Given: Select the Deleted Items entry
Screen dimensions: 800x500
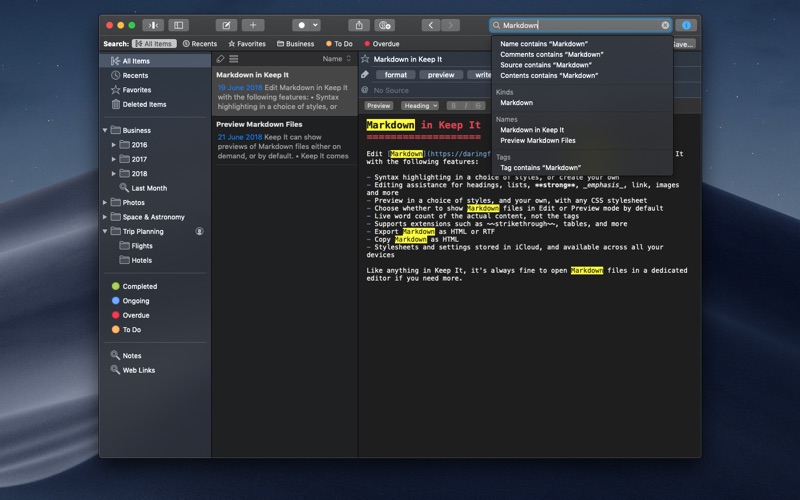Looking at the screenshot, I should 144,104.
